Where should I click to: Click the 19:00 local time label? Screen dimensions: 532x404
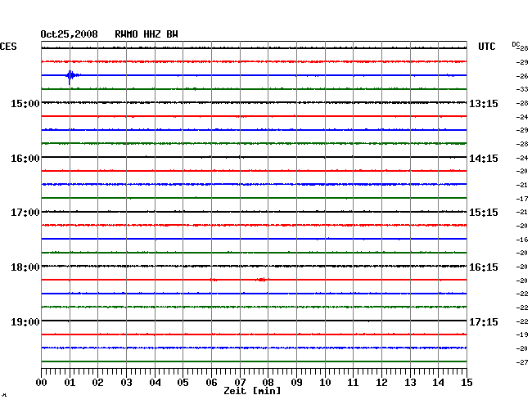(25, 321)
